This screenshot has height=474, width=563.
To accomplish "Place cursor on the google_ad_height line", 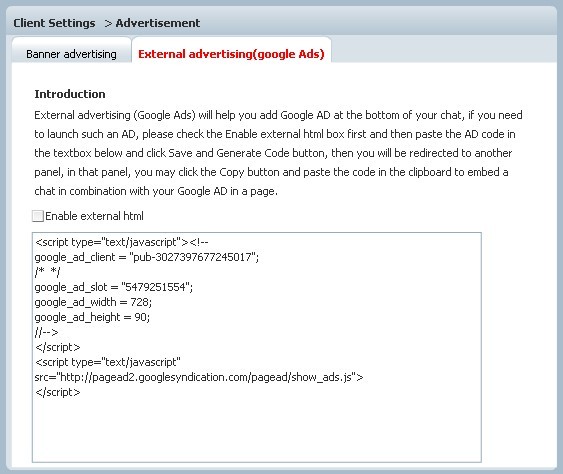I will click(92, 317).
